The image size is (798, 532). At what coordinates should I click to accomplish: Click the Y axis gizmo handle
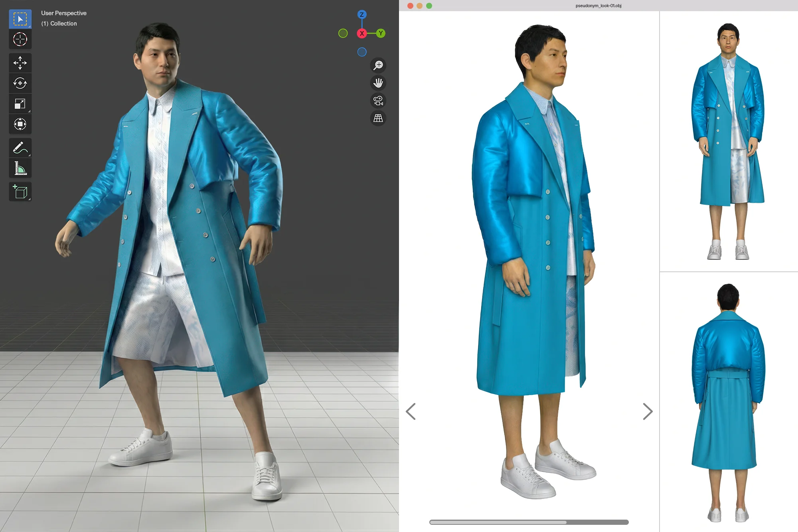381,34
